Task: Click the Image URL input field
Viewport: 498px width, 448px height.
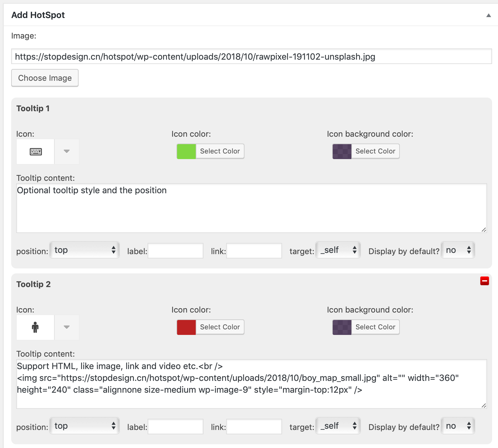Action: [x=251, y=56]
